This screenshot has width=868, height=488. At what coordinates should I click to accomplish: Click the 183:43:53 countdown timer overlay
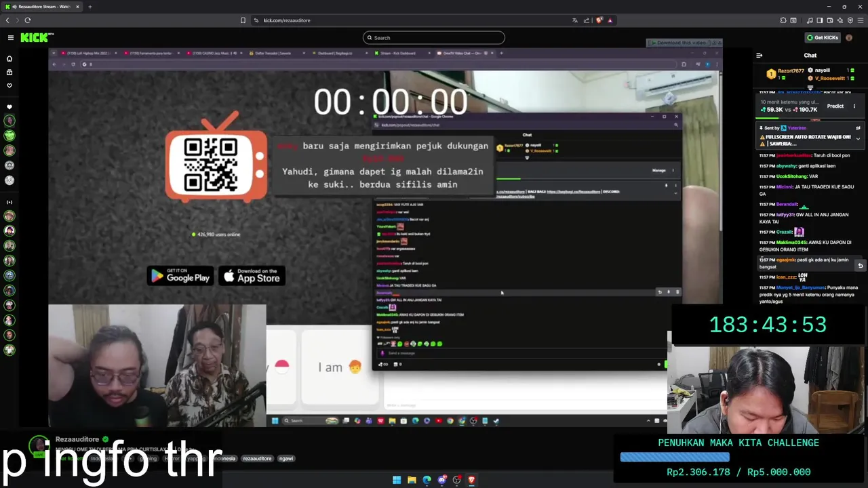pyautogui.click(x=768, y=325)
